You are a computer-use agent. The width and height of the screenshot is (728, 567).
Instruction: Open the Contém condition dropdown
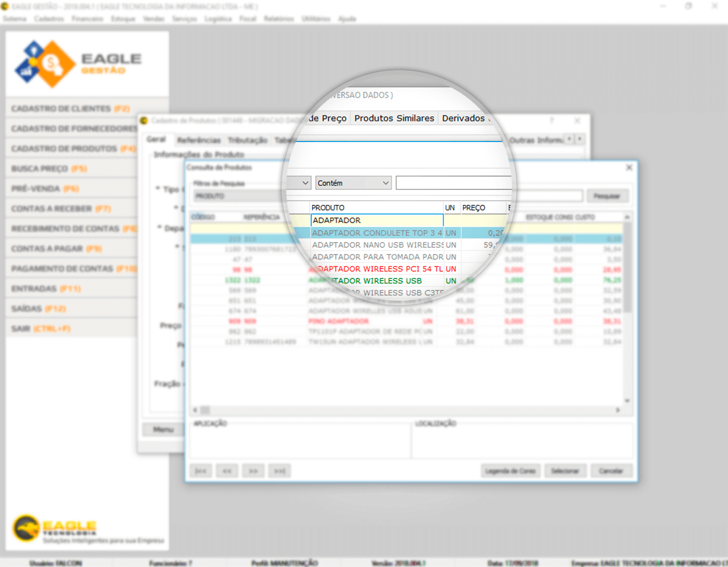point(353,183)
